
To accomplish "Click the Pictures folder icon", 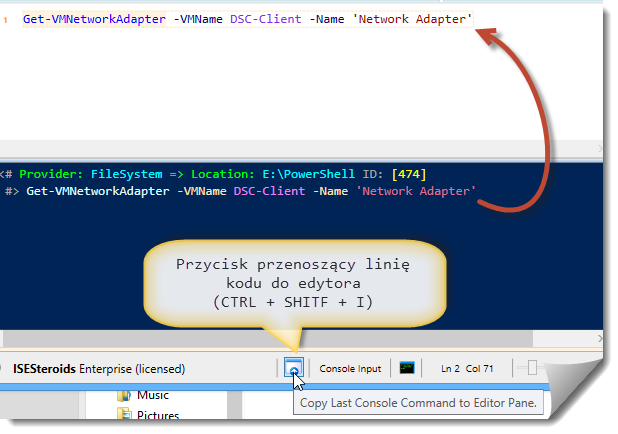I will [x=124, y=416].
